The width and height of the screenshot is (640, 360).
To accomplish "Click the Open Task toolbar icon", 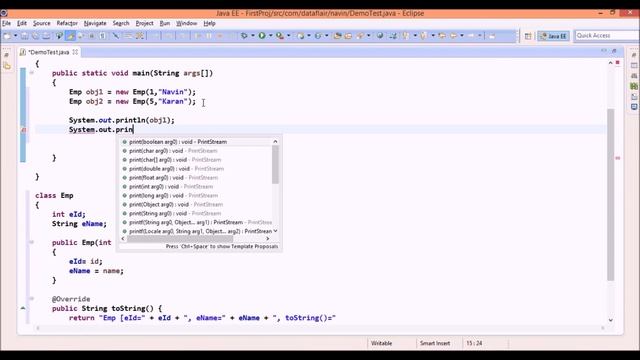I will (x=348, y=36).
